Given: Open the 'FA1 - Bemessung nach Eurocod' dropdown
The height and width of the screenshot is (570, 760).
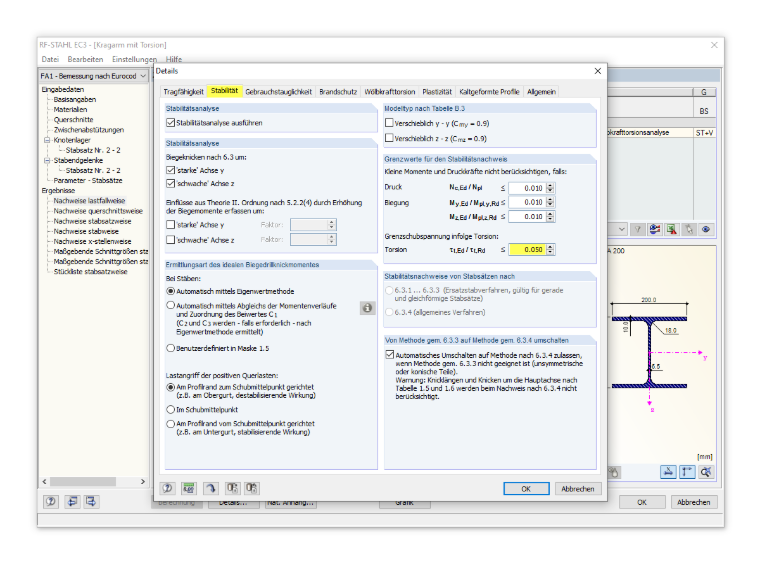Looking at the screenshot, I should [94, 76].
